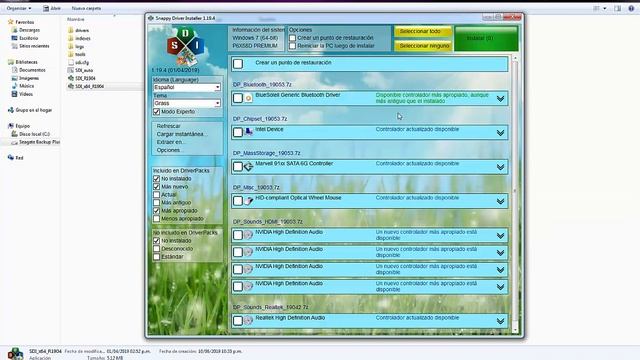Click the Nombre column header in Explorer

click(x=76, y=19)
